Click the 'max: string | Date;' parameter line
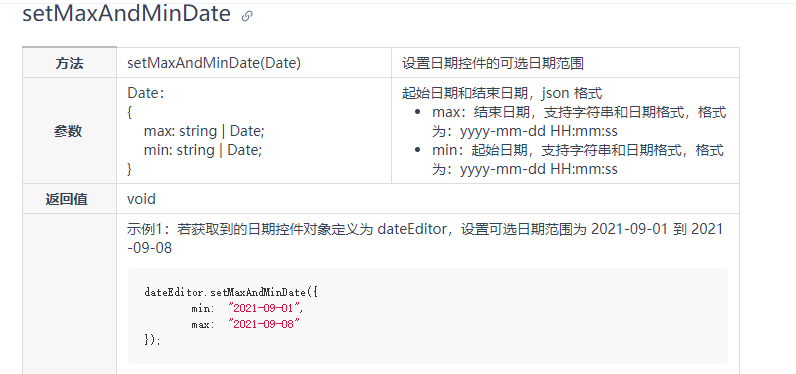Image resolution: width=796 pixels, height=374 pixels. 204,131
